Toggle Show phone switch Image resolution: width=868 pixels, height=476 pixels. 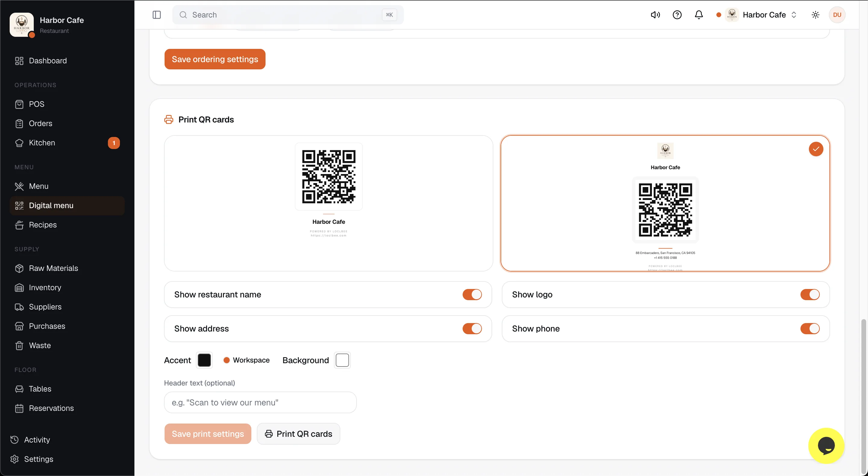pyautogui.click(x=810, y=328)
